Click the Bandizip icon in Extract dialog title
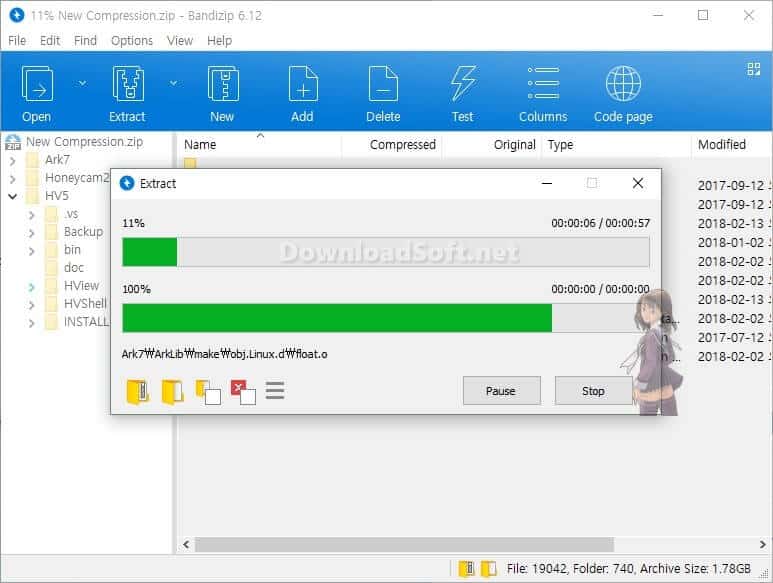The width and height of the screenshot is (773, 583). pos(127,183)
